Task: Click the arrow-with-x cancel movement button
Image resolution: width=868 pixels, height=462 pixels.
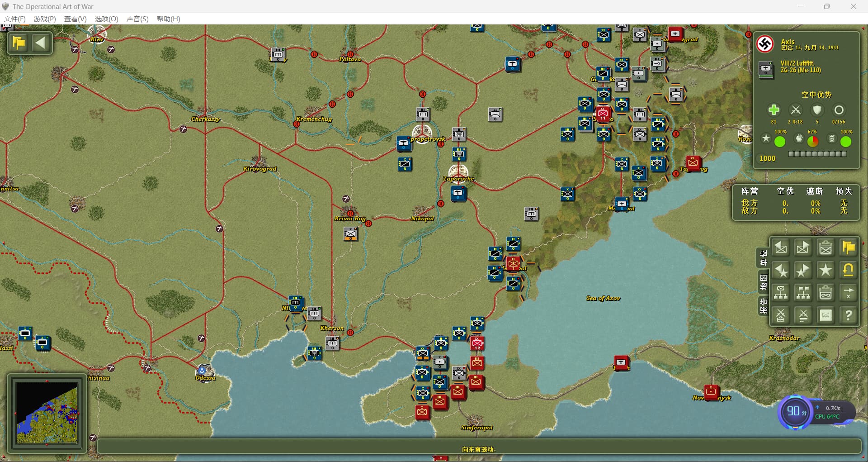Action: (848, 293)
